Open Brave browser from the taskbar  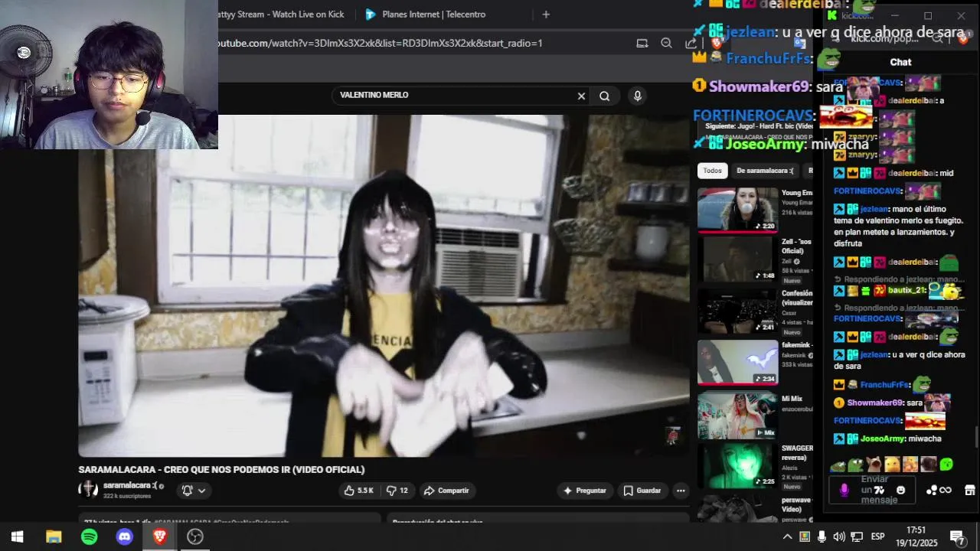pos(159,536)
